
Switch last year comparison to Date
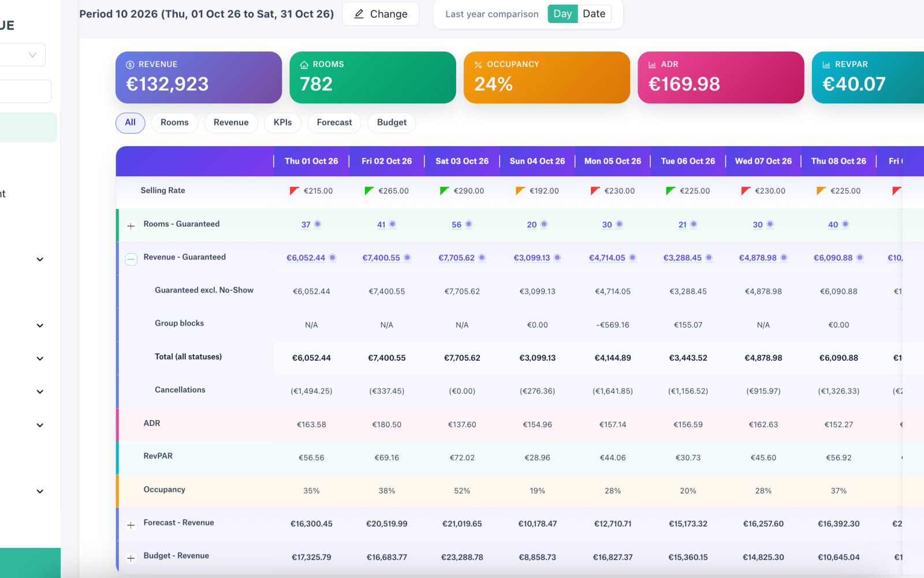(594, 14)
